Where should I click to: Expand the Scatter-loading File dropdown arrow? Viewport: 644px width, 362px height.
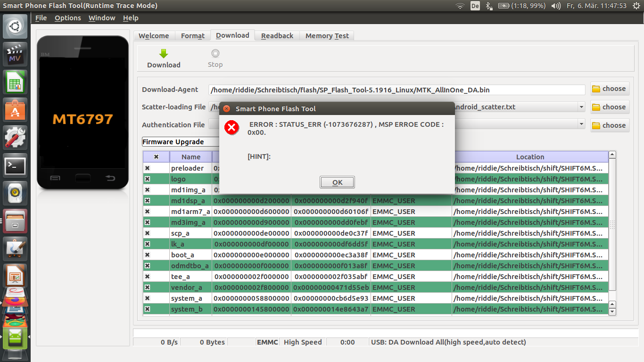581,107
